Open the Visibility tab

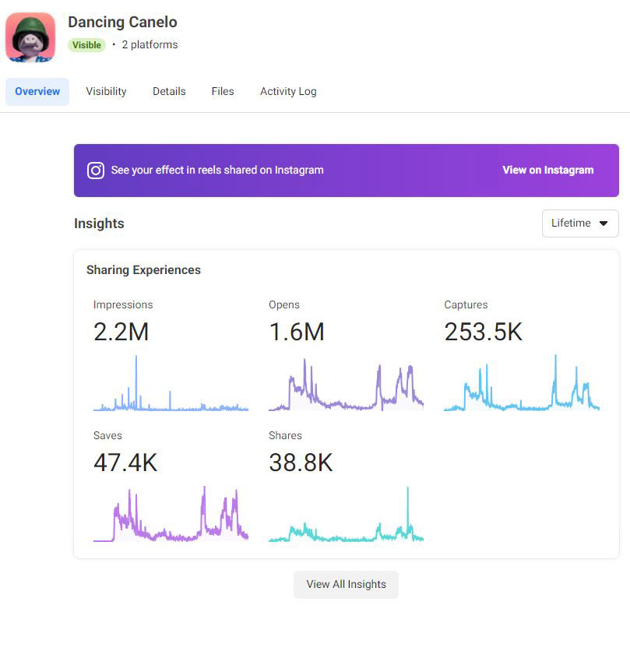pos(106,92)
